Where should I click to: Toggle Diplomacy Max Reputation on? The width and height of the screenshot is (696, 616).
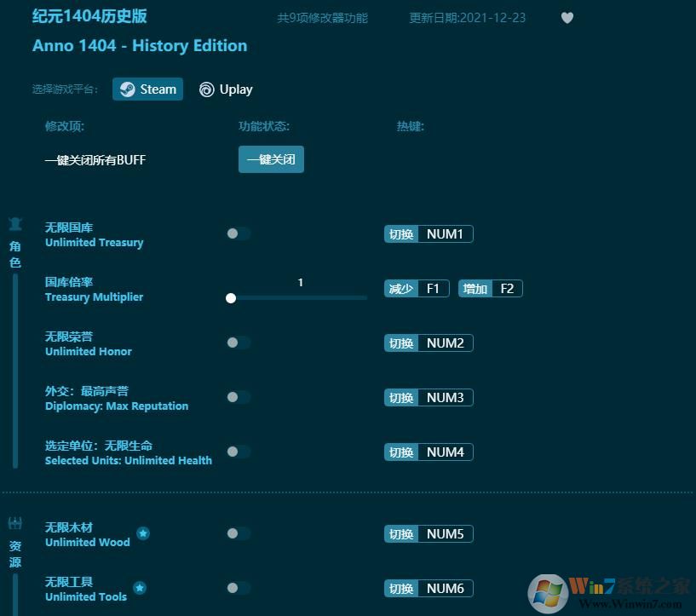[239, 397]
